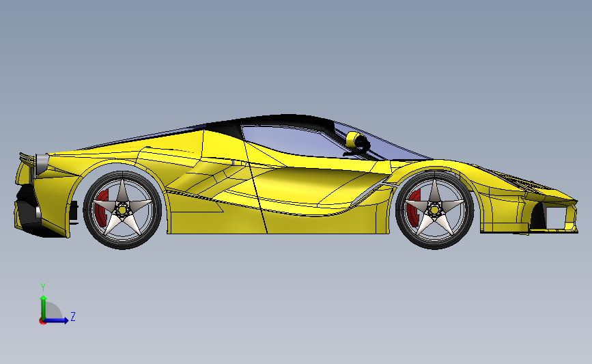592x364 pixels.
Task: Select the grey rear tail light housing
Action: (x=41, y=165)
